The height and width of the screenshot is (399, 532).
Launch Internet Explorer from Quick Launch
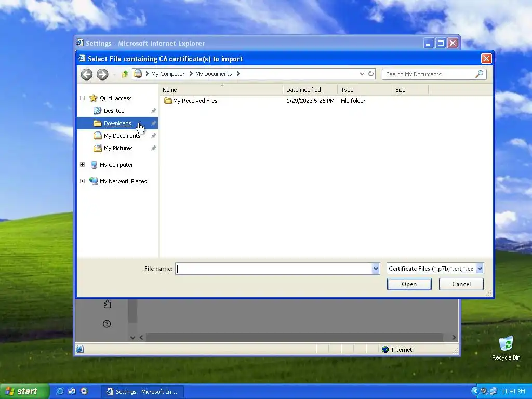click(60, 391)
